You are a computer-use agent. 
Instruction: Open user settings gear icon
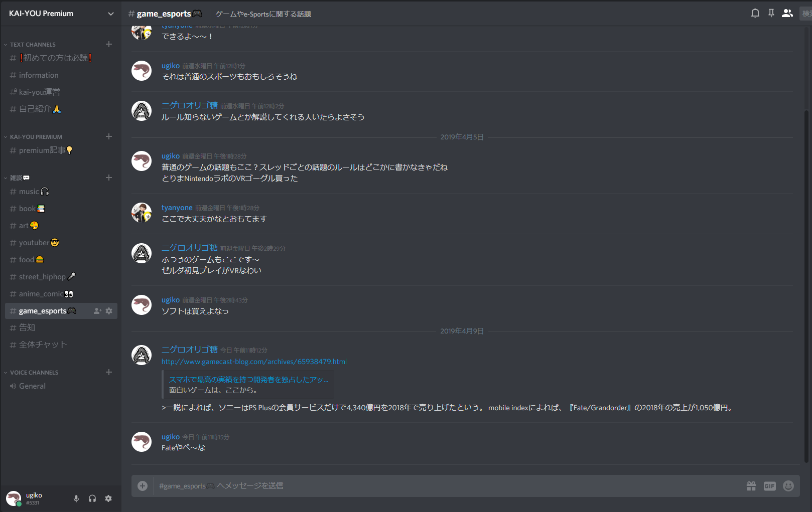pos(108,498)
